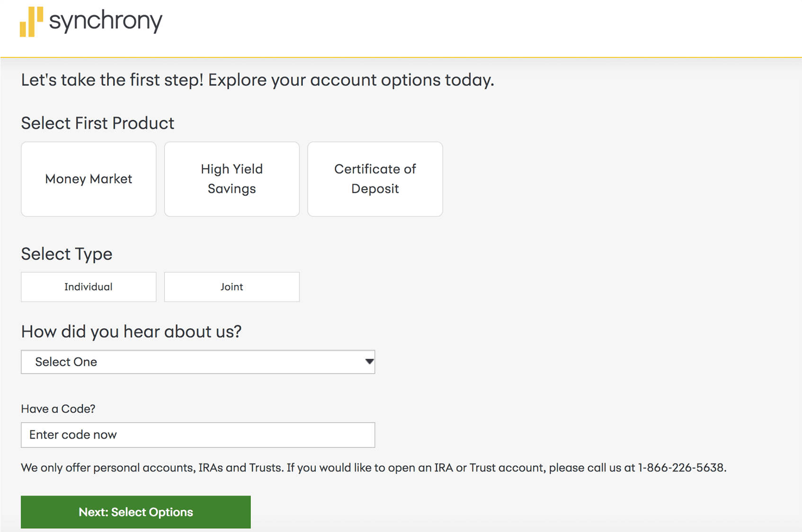Pick the Certificate of Deposit option

[x=375, y=179]
